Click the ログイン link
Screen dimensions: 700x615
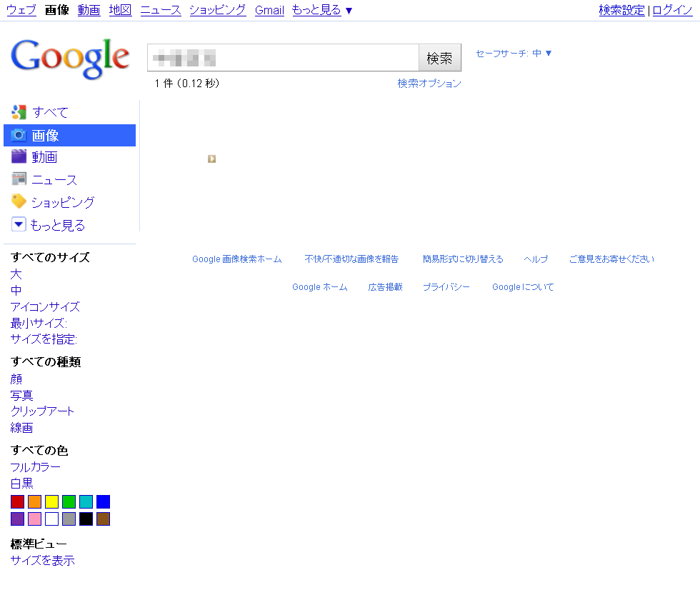click(x=672, y=10)
